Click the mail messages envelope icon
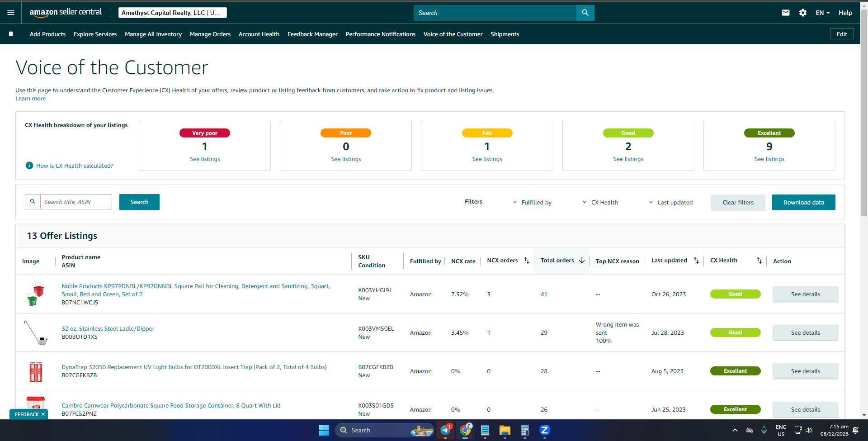Viewport: 868px width, 441px height. (x=786, y=13)
